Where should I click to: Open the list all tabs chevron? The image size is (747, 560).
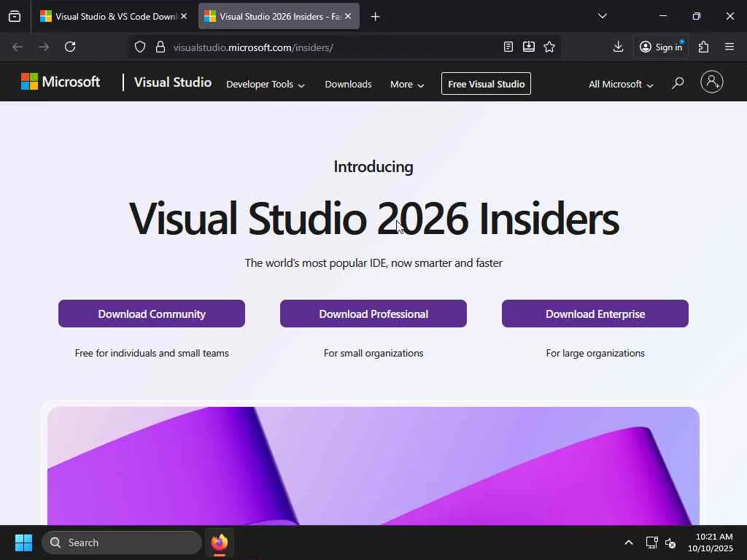(602, 16)
